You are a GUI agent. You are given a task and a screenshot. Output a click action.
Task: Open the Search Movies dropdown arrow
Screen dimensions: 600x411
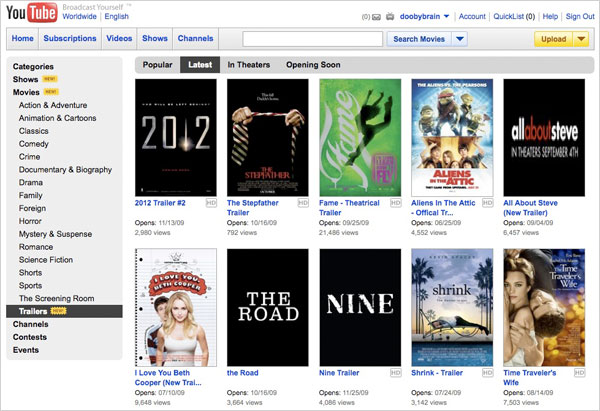[x=460, y=39]
